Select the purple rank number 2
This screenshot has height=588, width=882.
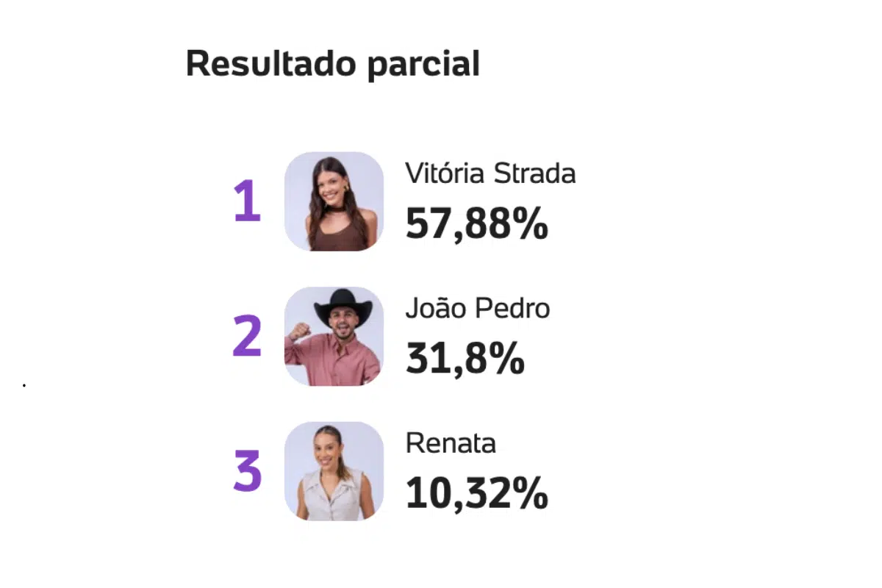tap(247, 337)
